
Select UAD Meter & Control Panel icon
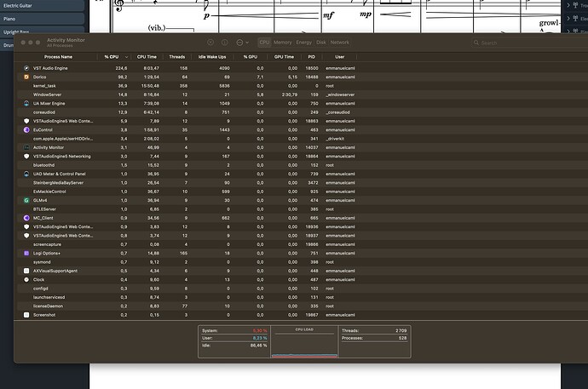coord(26,174)
